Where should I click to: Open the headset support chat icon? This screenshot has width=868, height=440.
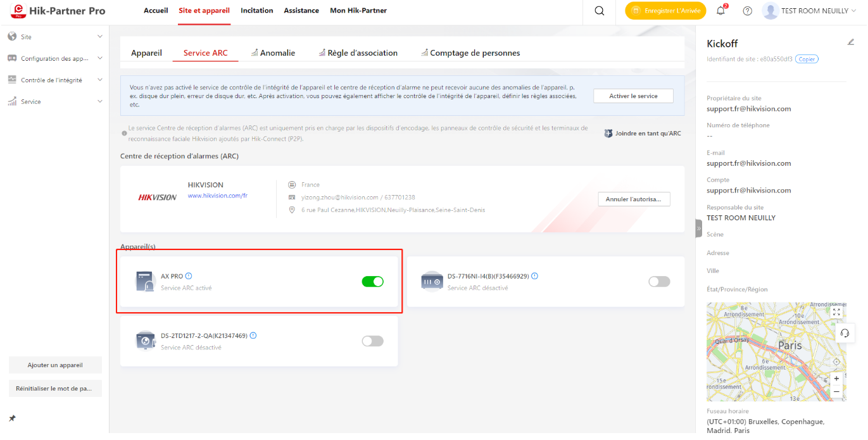pos(845,333)
